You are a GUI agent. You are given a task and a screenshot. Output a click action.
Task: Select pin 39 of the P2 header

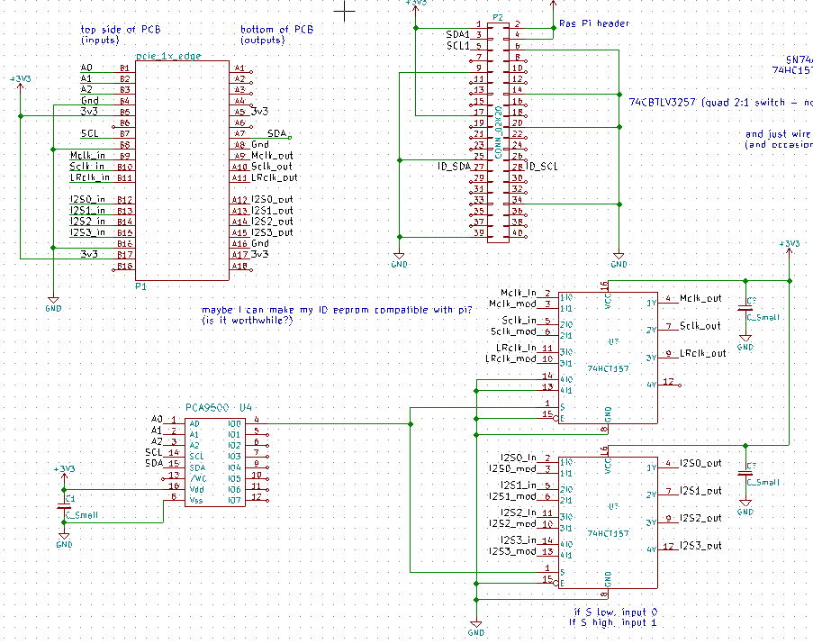coord(478,233)
